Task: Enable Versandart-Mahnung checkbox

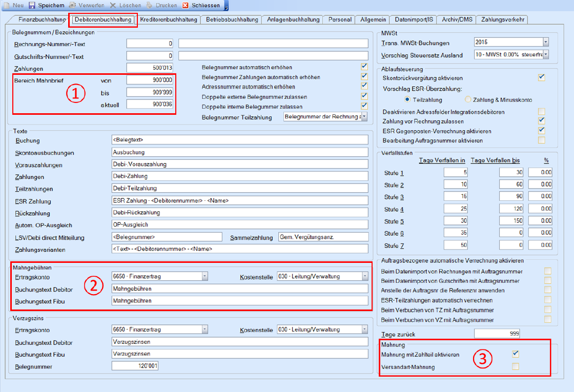Action: (x=516, y=366)
